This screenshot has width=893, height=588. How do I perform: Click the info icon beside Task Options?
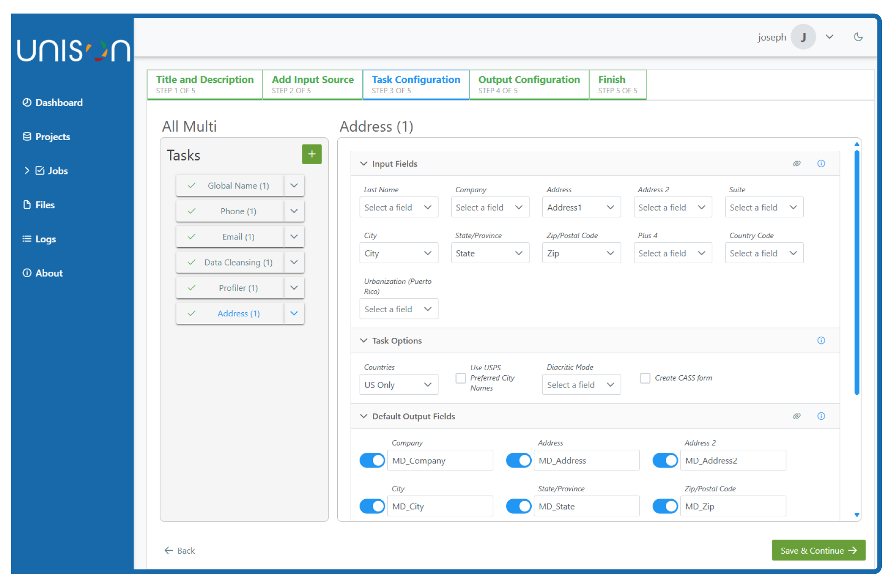[821, 340]
